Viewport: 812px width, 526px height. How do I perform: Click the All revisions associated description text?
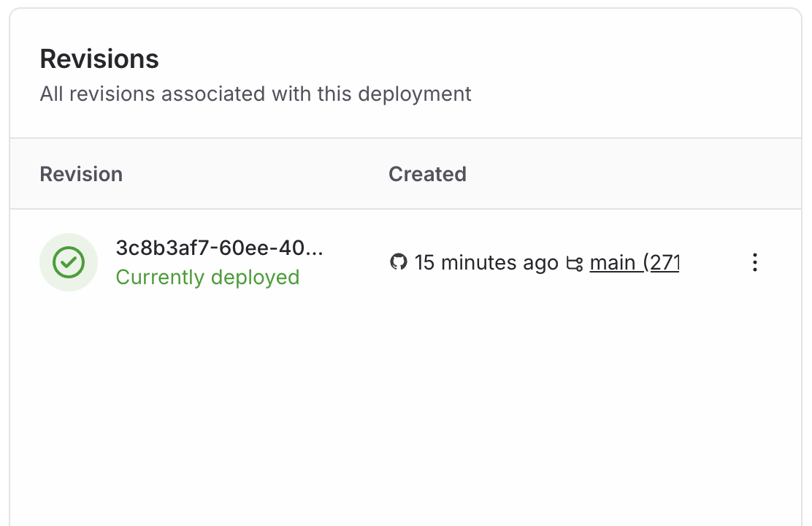click(256, 94)
